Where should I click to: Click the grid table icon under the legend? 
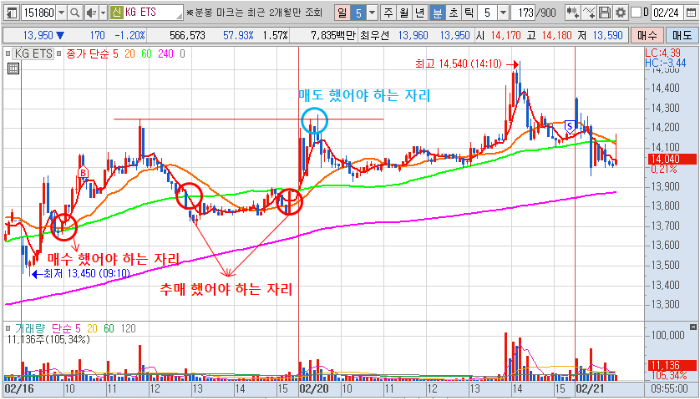click(x=13, y=69)
